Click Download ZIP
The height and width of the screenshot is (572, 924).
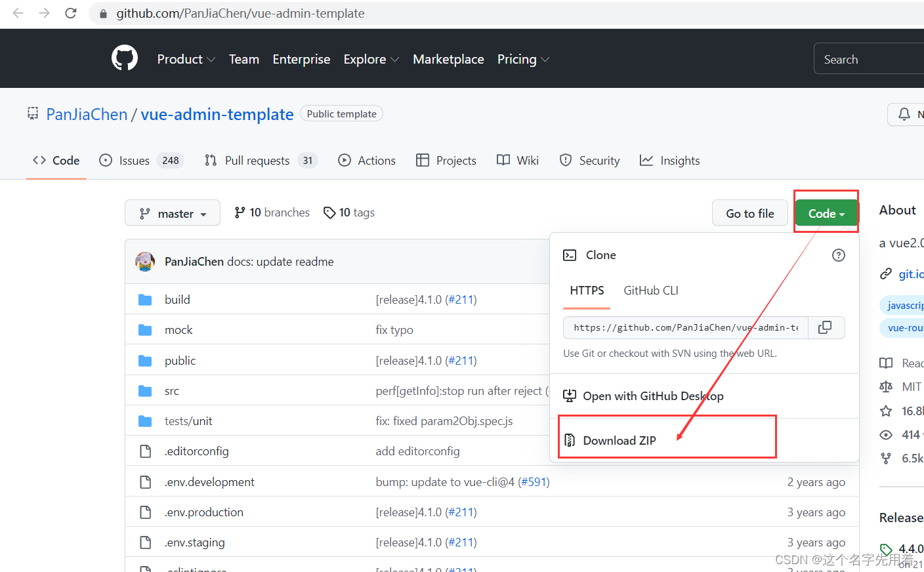(x=619, y=440)
